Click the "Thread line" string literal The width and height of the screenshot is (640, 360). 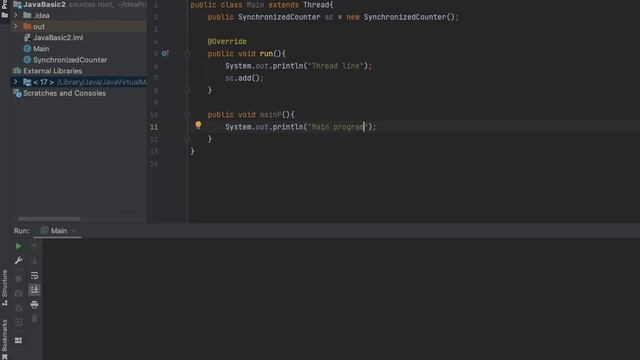point(335,66)
